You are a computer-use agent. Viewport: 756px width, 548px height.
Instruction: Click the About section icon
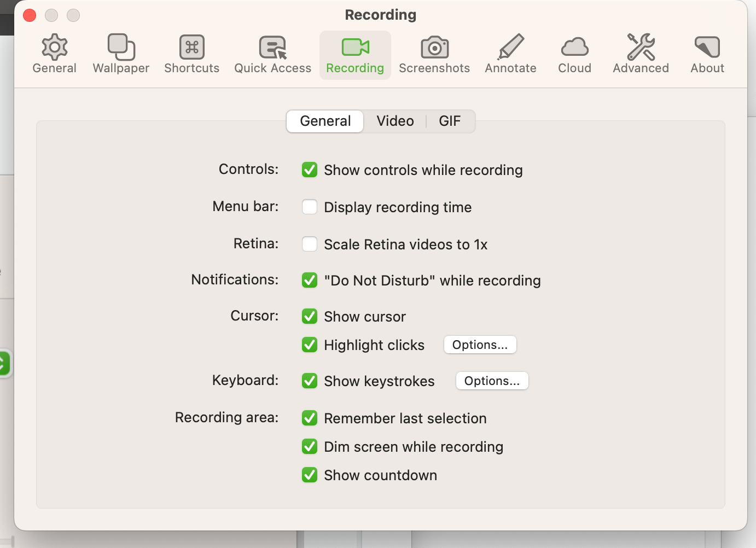(x=707, y=53)
